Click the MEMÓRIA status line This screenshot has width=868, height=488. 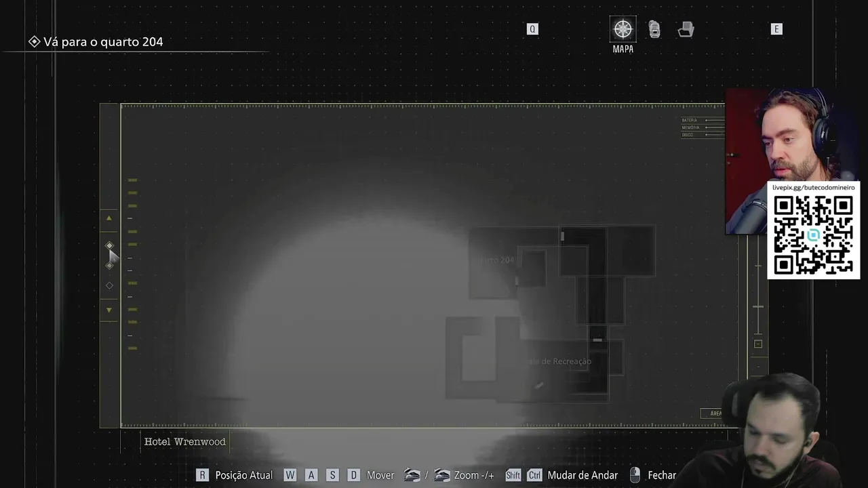pyautogui.click(x=703, y=127)
